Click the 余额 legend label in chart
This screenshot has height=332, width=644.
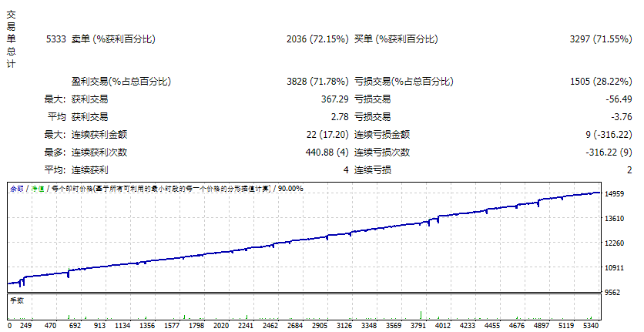click(x=17, y=189)
